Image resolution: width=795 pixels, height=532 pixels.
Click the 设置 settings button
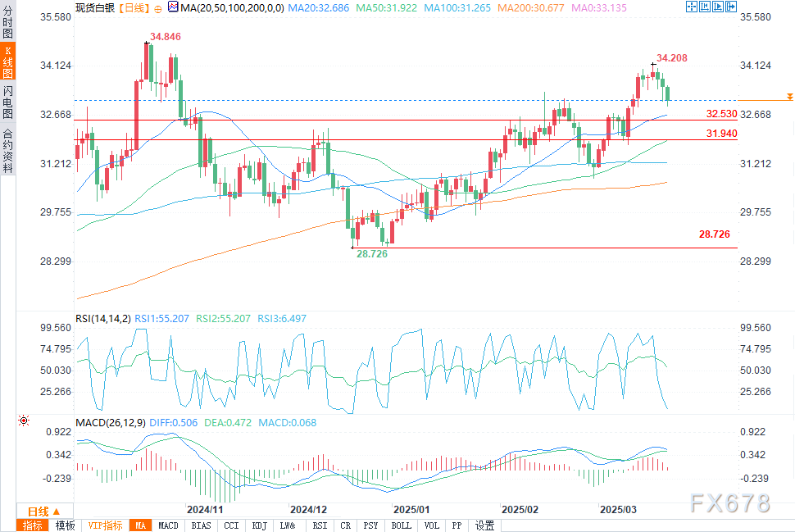coord(484,525)
